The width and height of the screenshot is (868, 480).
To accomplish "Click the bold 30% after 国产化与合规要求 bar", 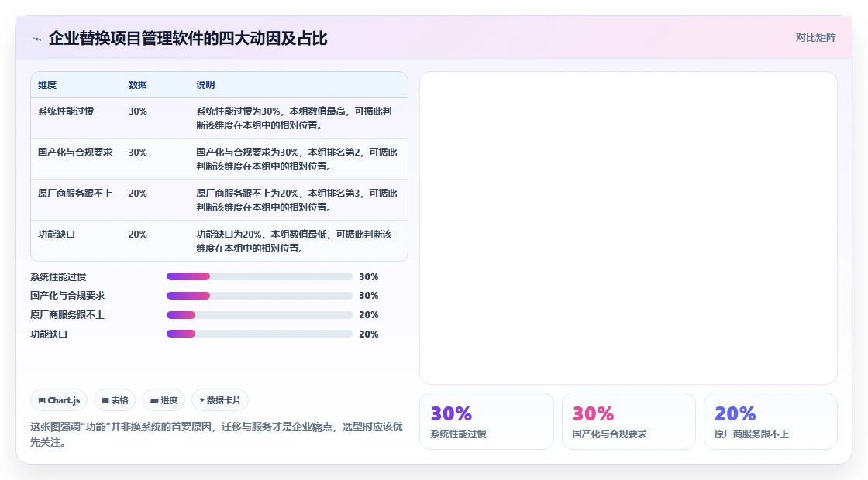I will click(x=369, y=296).
